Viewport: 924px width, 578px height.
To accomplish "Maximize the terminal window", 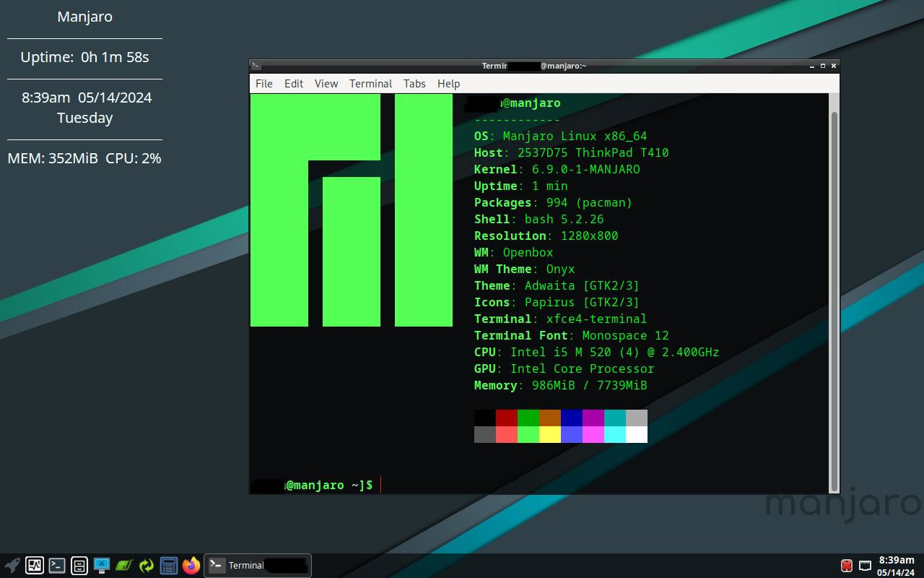I will click(823, 66).
